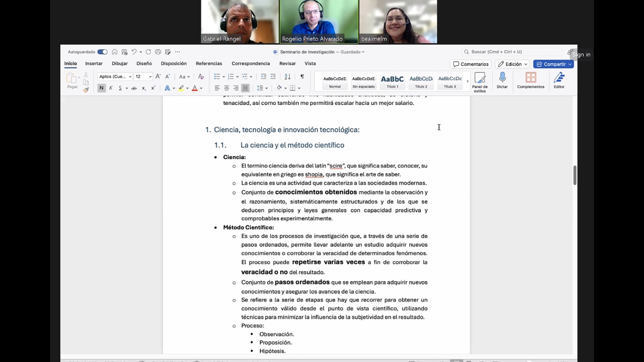Undo the last action
644x362 pixels.
click(134, 52)
